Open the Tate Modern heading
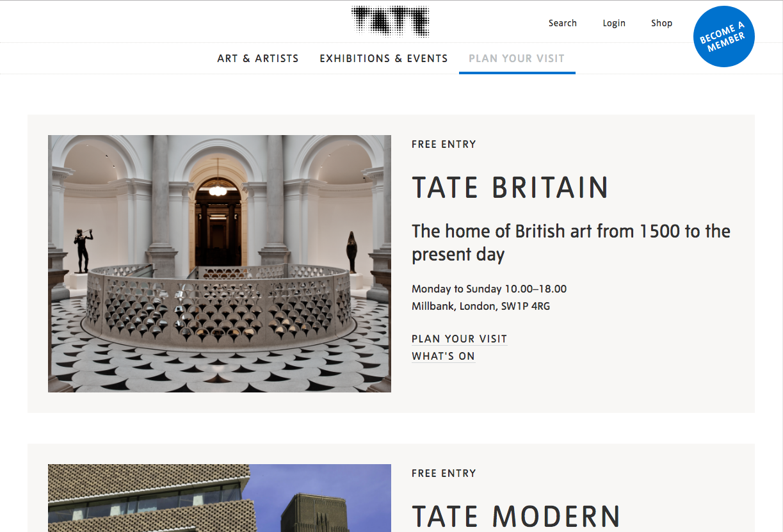The width and height of the screenshot is (783, 532). pyautogui.click(x=516, y=517)
